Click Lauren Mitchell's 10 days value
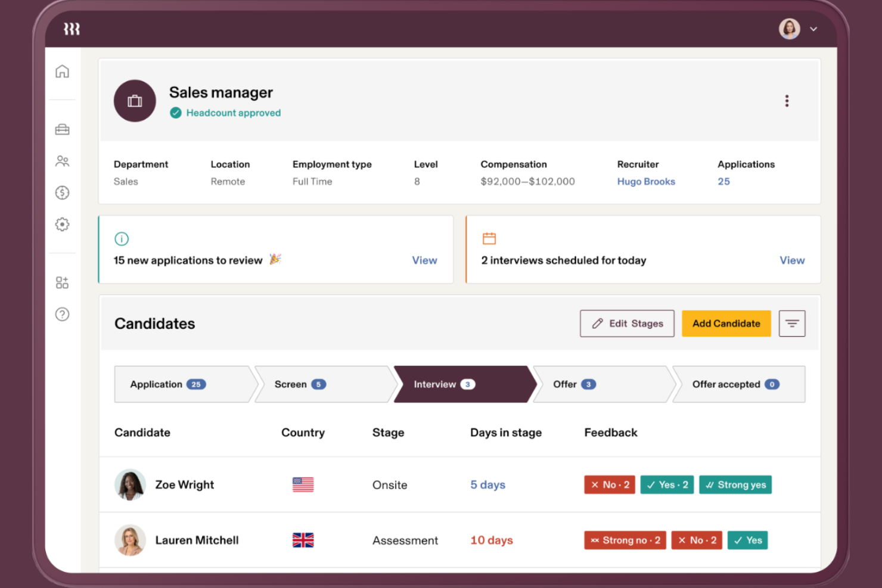Viewport: 882px width, 588px height. point(492,540)
